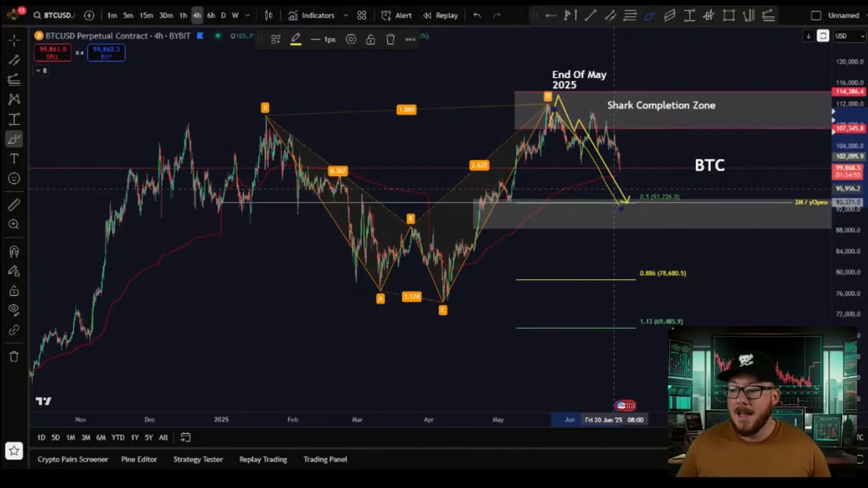This screenshot has height=488, width=868.
Task: Open BTCUSD symbol search
Action: 53,15
